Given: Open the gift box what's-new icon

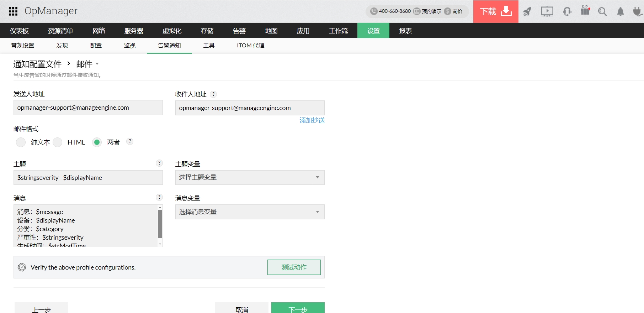Looking at the screenshot, I should (x=585, y=10).
